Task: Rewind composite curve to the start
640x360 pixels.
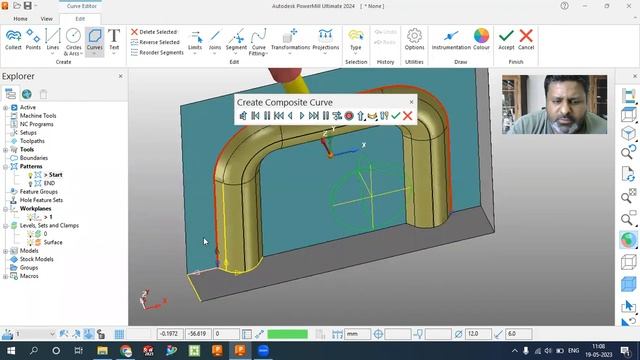Action: [279, 116]
